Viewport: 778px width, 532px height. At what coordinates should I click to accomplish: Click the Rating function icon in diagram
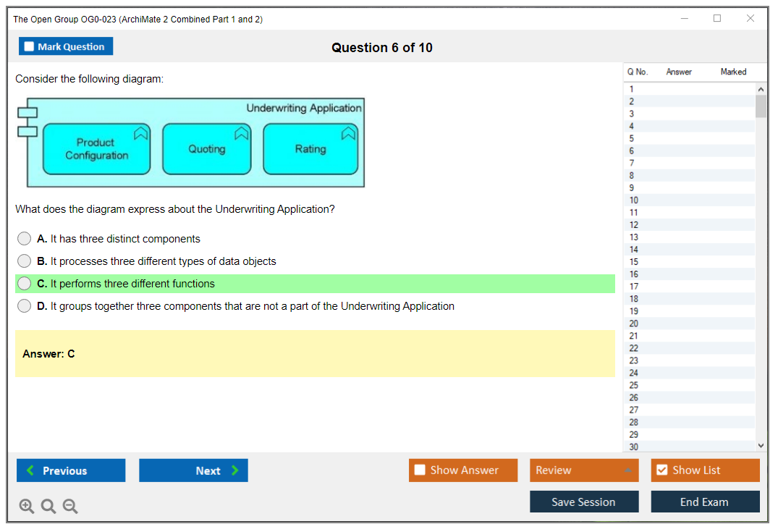click(348, 132)
